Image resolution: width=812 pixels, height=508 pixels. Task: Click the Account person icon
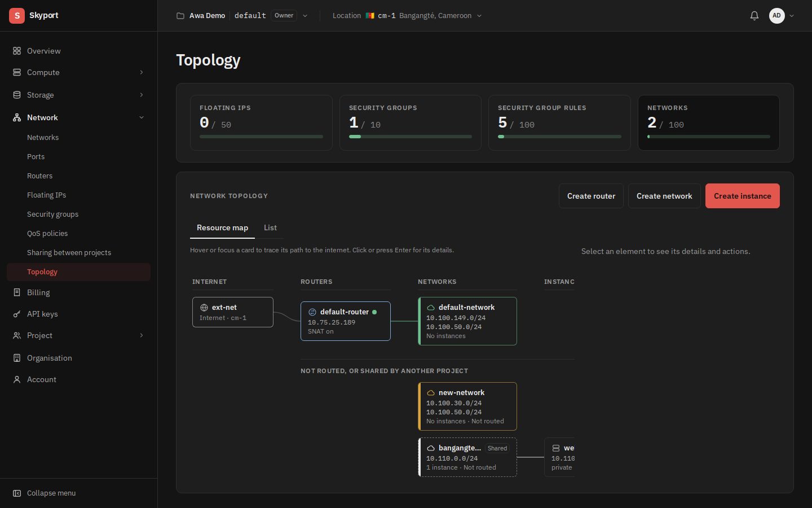click(17, 379)
